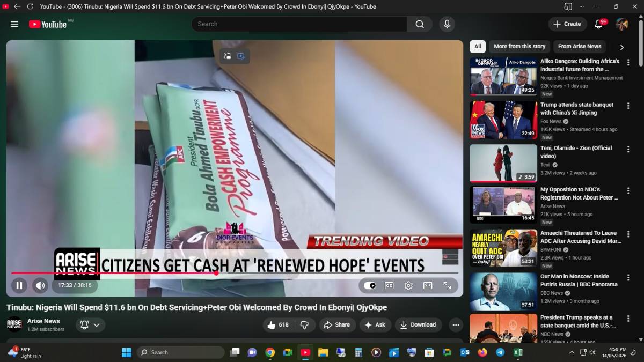Open the Arise News channel name link
The image size is (644, 362).
coord(43,321)
